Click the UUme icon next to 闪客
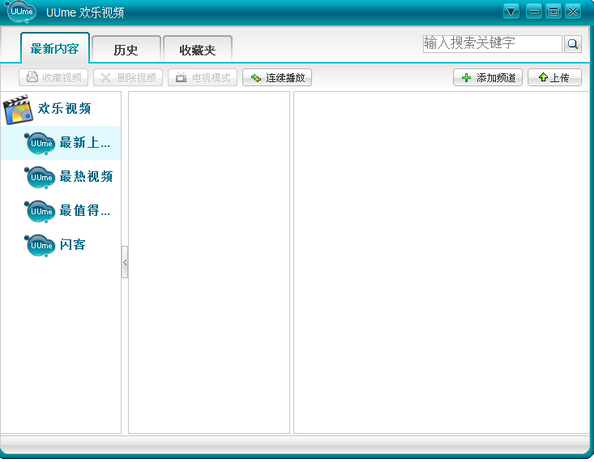The height and width of the screenshot is (462, 594). [x=40, y=245]
